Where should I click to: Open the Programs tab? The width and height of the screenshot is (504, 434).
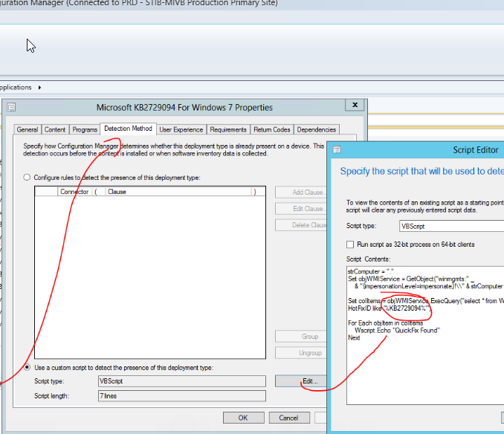[x=85, y=129]
